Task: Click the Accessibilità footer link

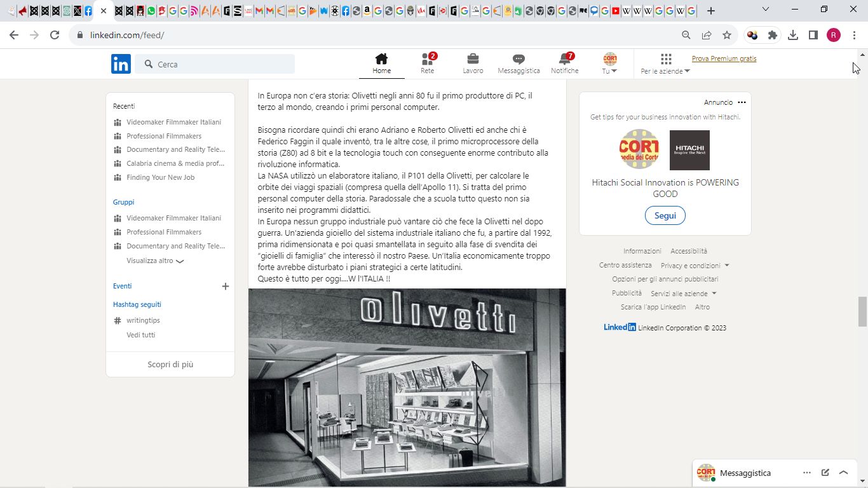Action: (689, 251)
